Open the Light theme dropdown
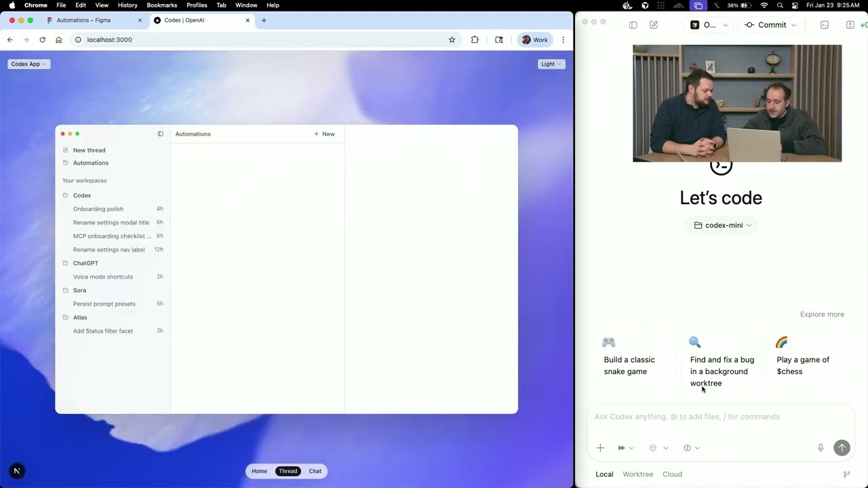 coord(551,64)
